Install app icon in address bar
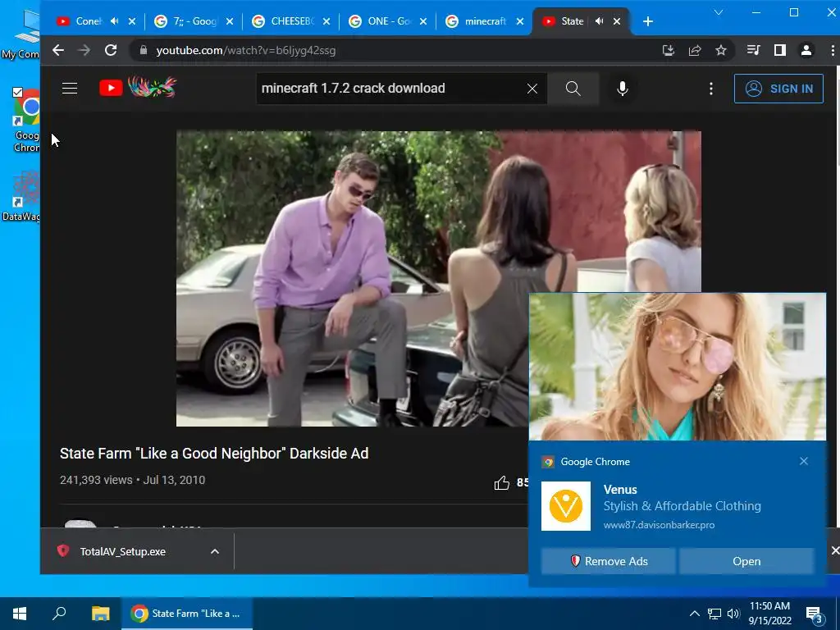This screenshot has width=840, height=630. 668,50
